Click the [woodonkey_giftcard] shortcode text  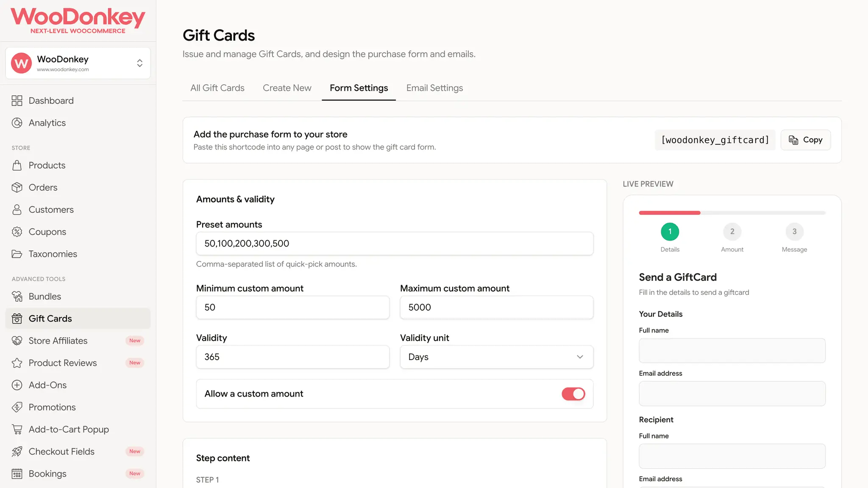pyautogui.click(x=715, y=140)
